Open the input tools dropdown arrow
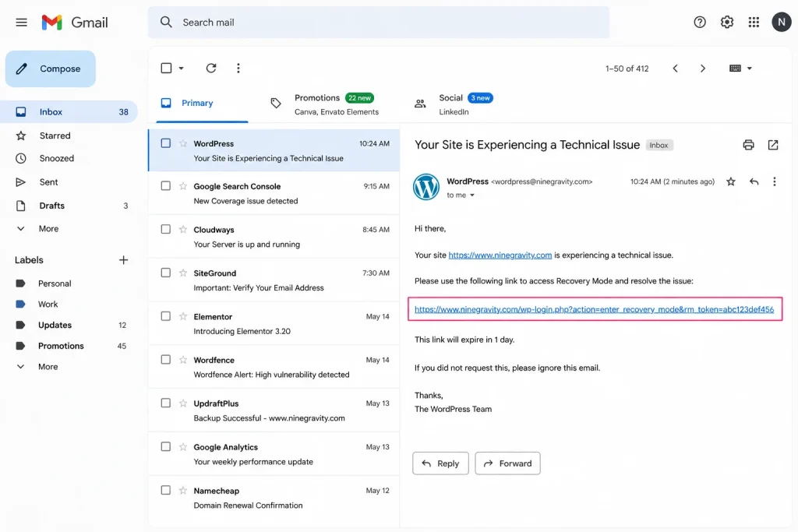Screen dimensions: 798x532 pos(749,68)
